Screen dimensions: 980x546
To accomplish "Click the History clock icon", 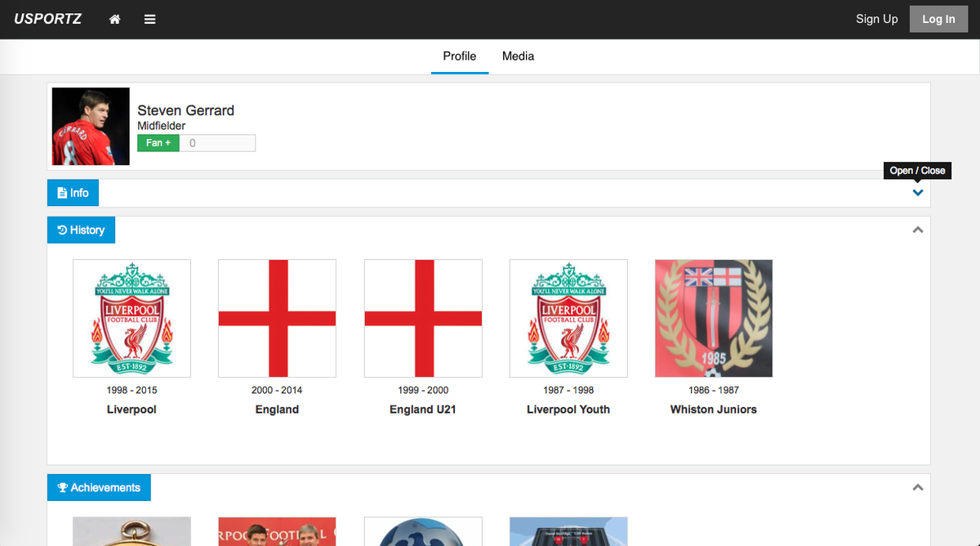I will pyautogui.click(x=62, y=230).
